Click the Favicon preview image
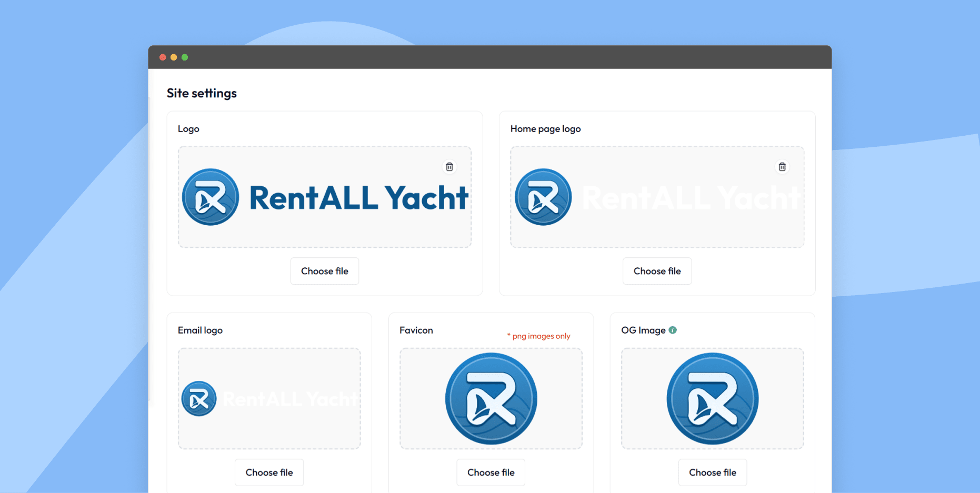The height and width of the screenshot is (493, 980). click(491, 398)
